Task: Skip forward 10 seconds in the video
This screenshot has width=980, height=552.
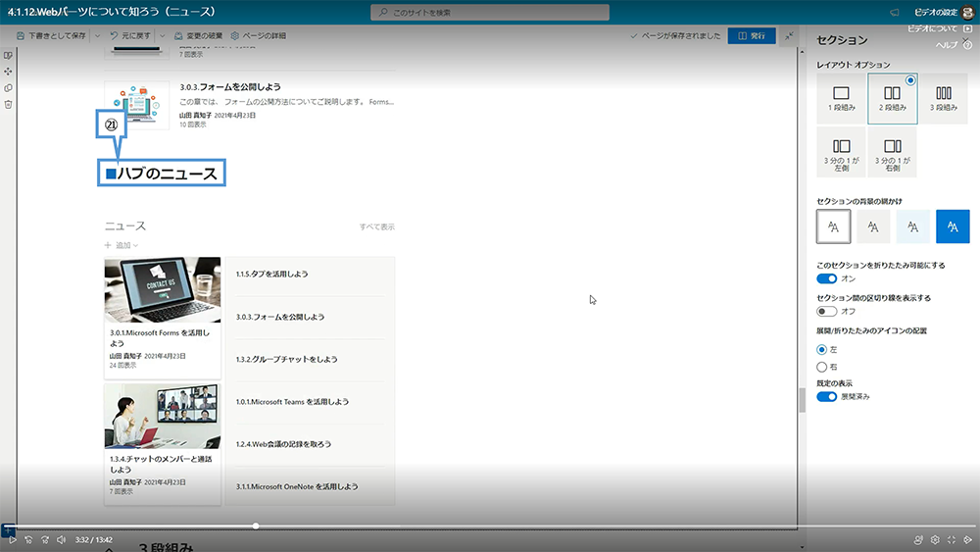Action: 45,539
